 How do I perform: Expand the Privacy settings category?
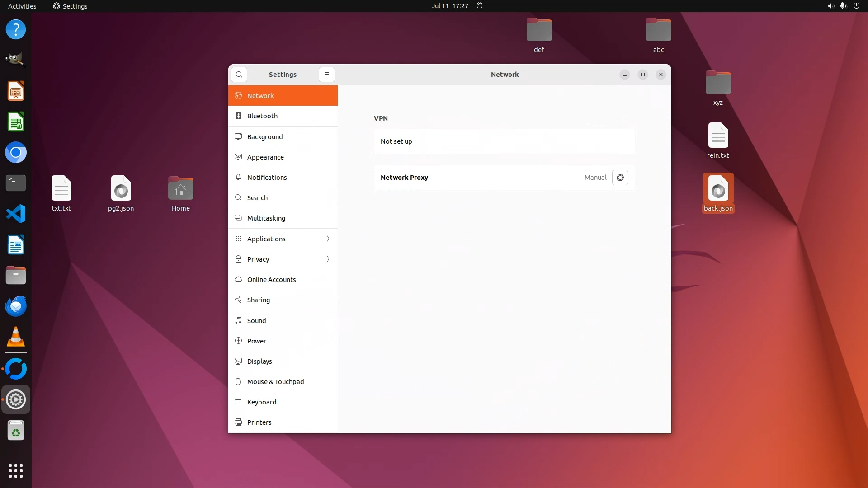point(283,259)
